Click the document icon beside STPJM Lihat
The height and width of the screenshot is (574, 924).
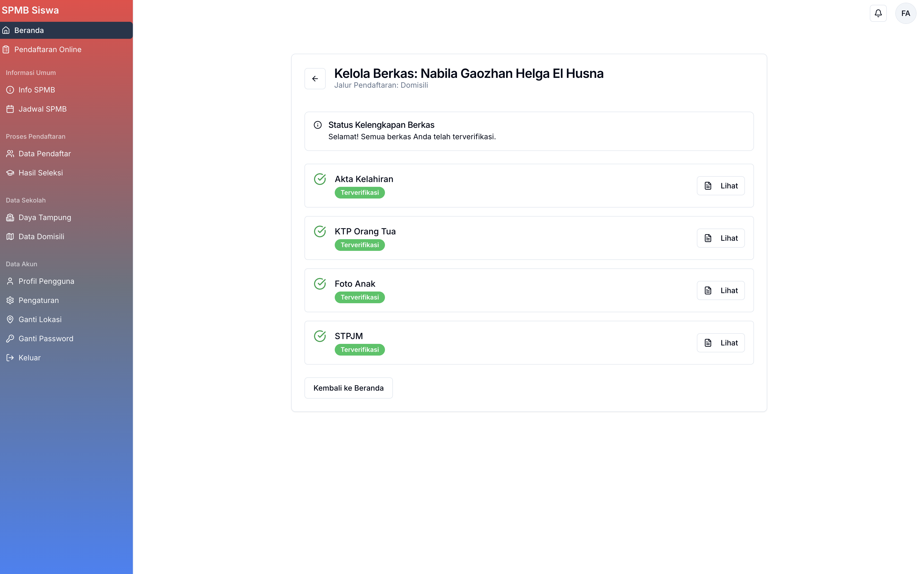(x=708, y=343)
